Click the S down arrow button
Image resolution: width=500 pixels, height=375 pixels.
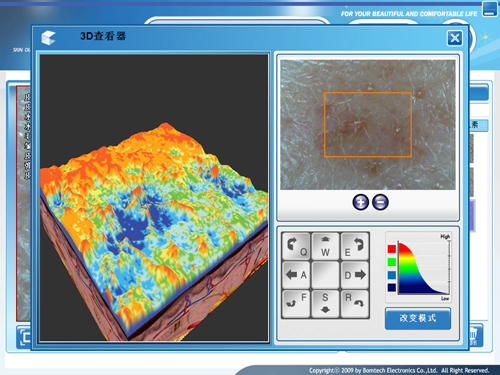click(325, 304)
